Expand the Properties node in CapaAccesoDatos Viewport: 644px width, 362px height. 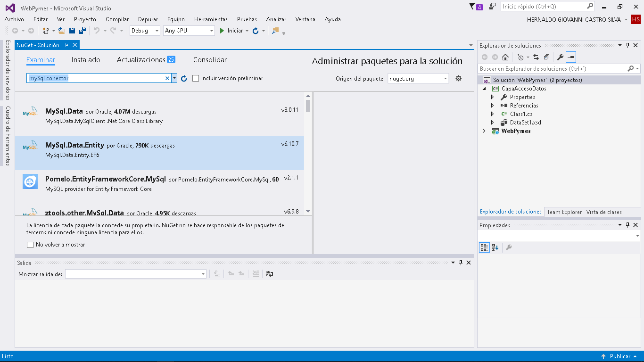click(492, 97)
